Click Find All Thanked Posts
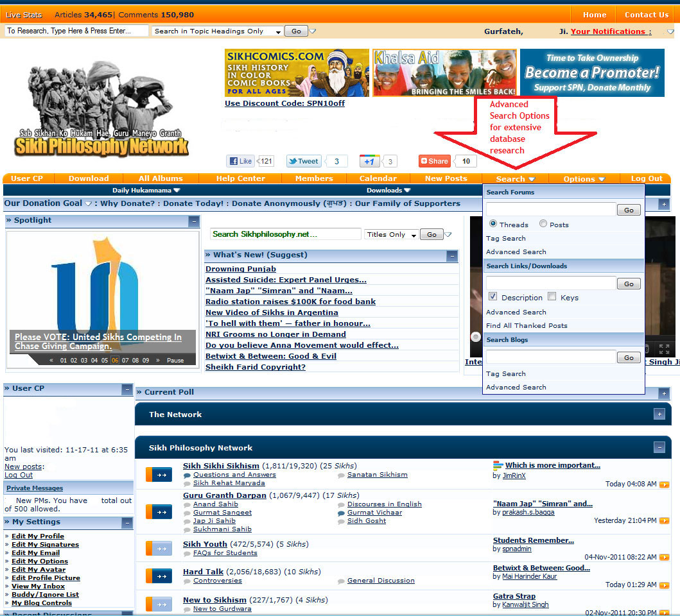This screenshot has width=680, height=616. (x=527, y=325)
